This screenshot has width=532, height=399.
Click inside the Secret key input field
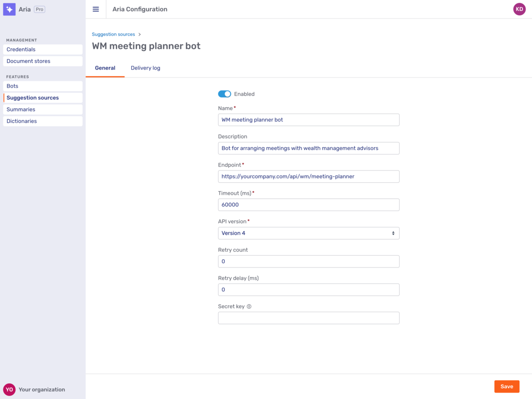pyautogui.click(x=309, y=318)
